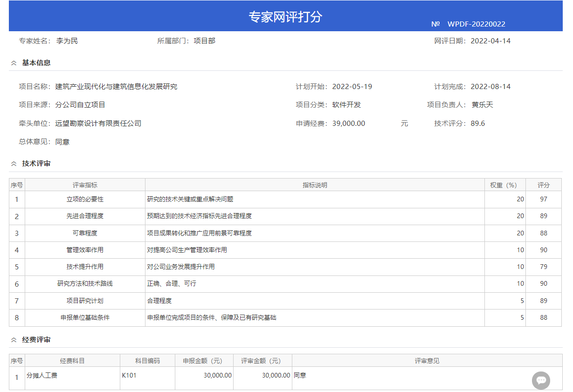
Task: Click the requested funding 39,000.00
Action: (x=349, y=124)
